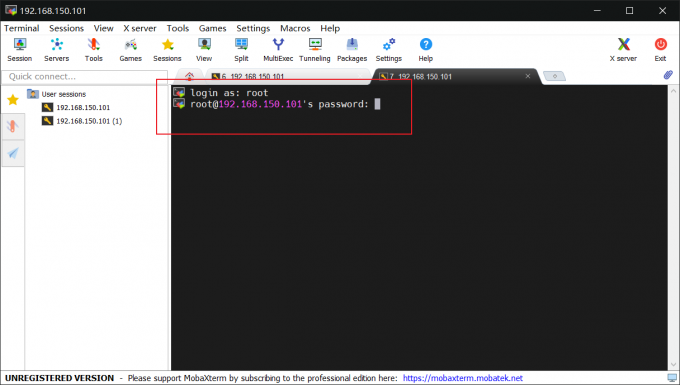Open the Sessions menu
This screenshot has width=680, height=385.
click(x=66, y=28)
